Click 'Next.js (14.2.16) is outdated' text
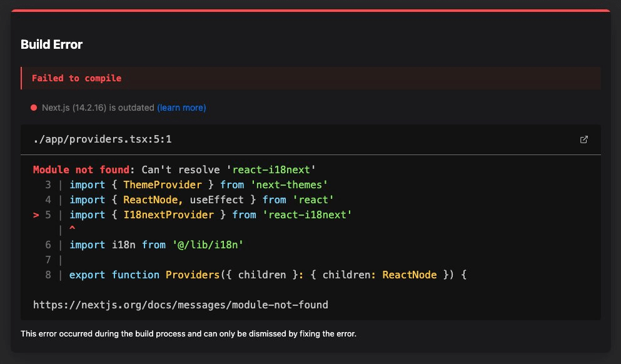Screen dimensions: 621x364 [98, 108]
